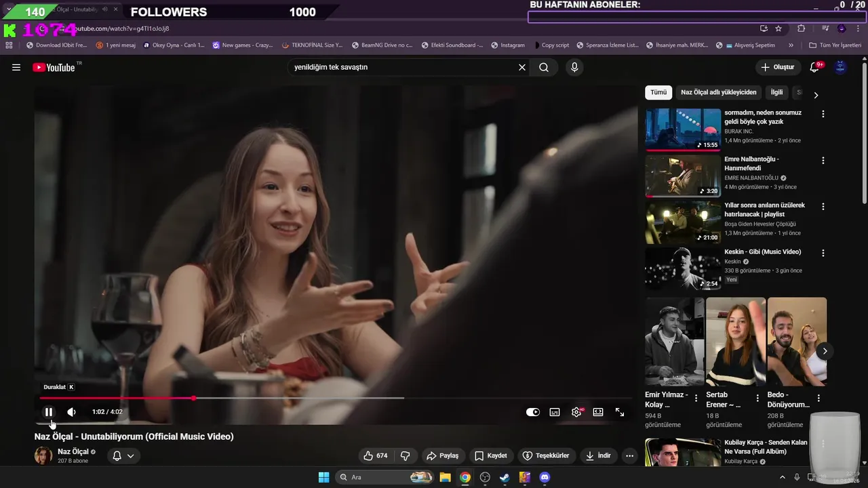Open the YouTube notifications bell
This screenshot has width=868, height=488.
815,67
